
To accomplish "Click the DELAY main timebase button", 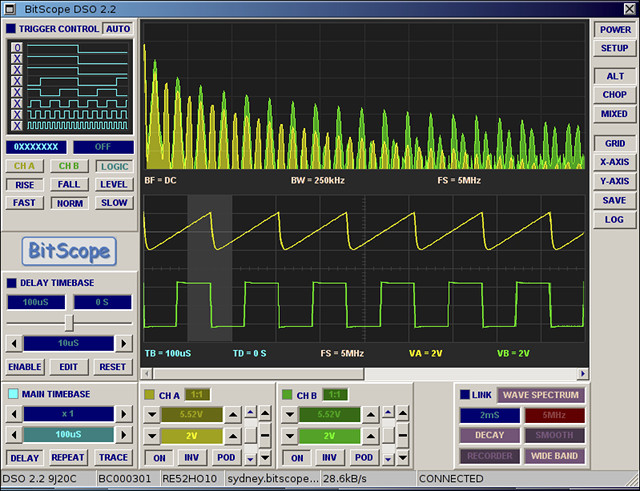I will click(x=24, y=458).
